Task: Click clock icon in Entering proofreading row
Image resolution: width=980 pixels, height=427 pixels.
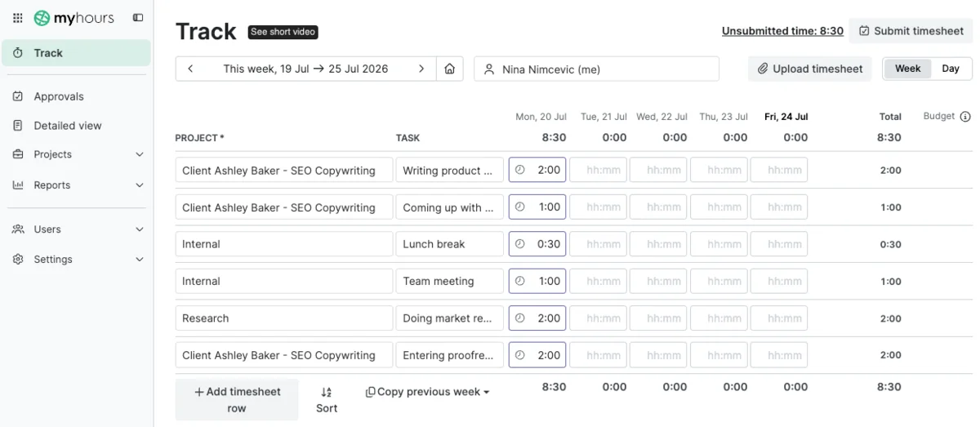Action: click(x=520, y=355)
